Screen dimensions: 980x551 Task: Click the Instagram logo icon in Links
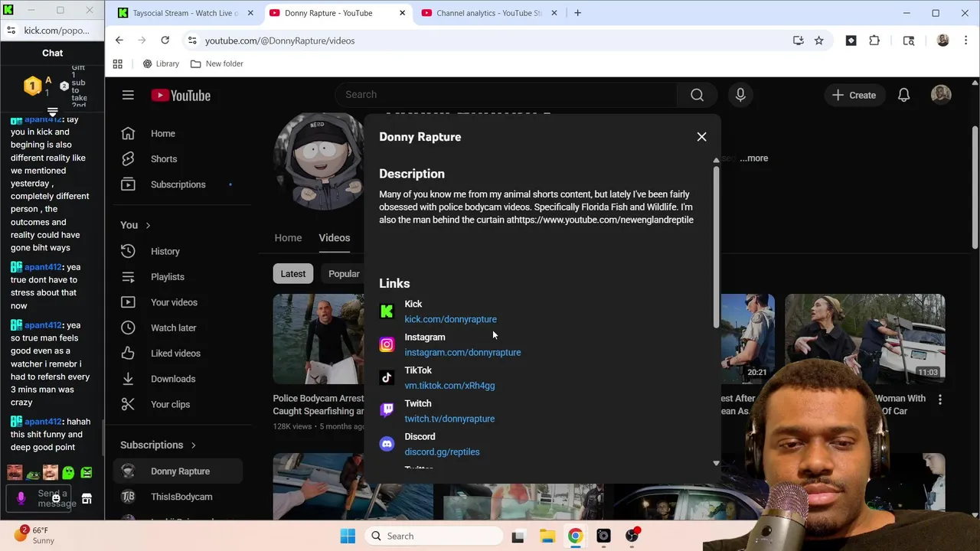click(x=387, y=344)
